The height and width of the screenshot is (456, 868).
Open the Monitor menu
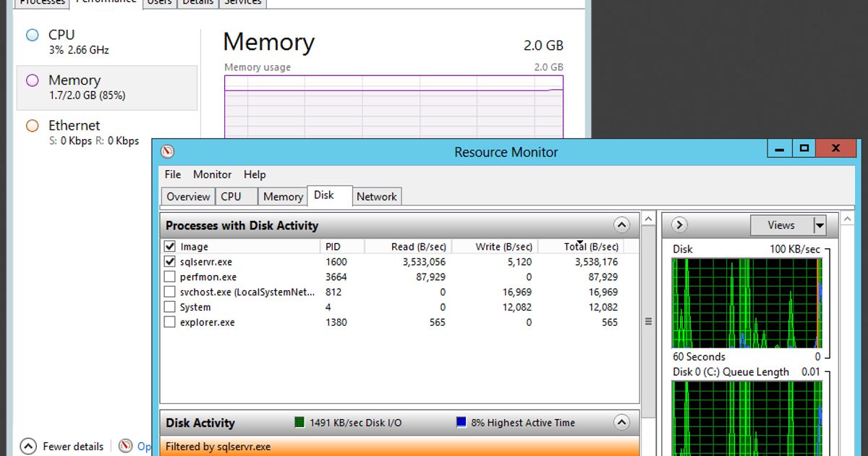[x=212, y=174]
